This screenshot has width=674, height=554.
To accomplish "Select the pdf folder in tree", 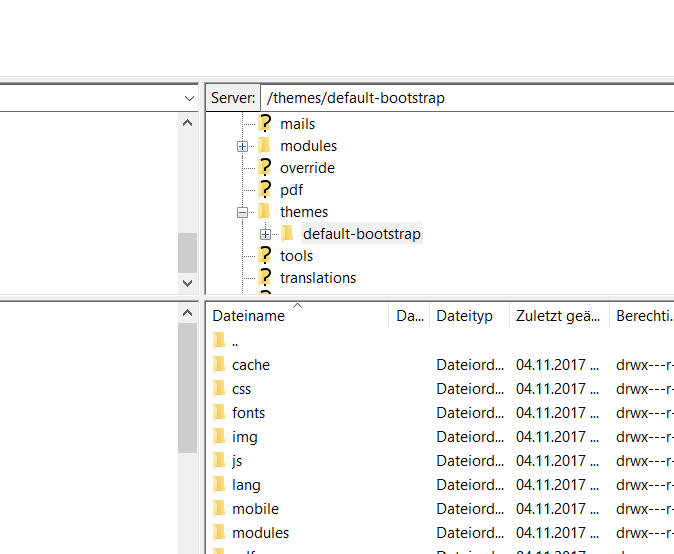I will pyautogui.click(x=291, y=190).
